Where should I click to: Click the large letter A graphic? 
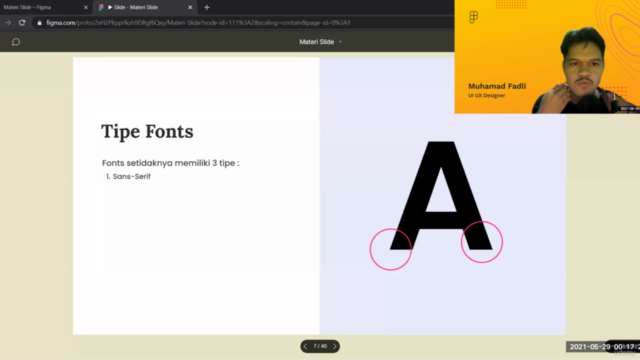pos(441,196)
